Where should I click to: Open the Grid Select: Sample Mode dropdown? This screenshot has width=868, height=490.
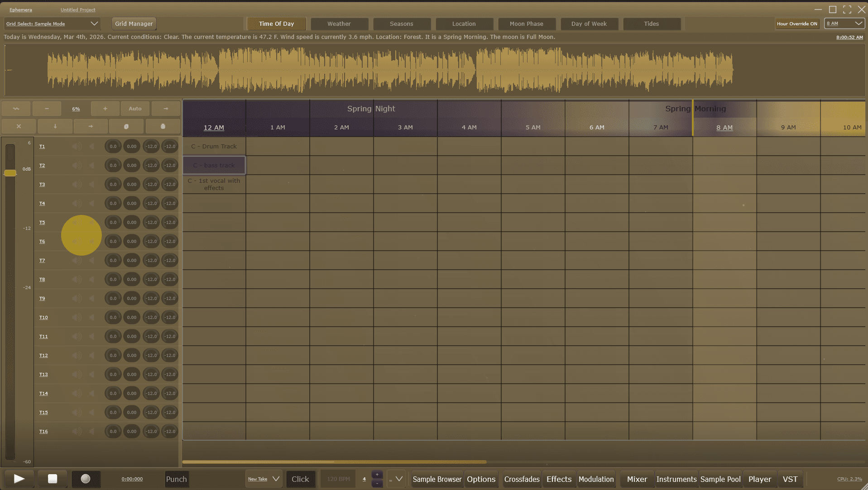[x=52, y=24]
